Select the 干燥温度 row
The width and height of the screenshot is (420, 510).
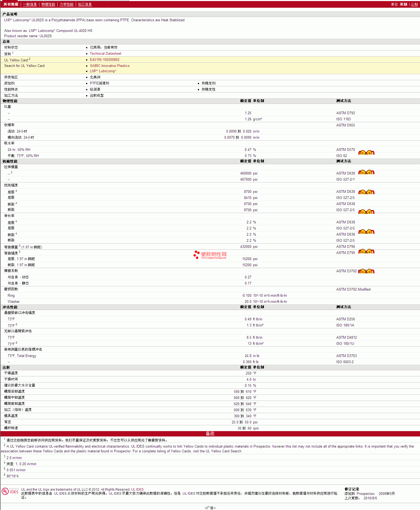pos(210,373)
